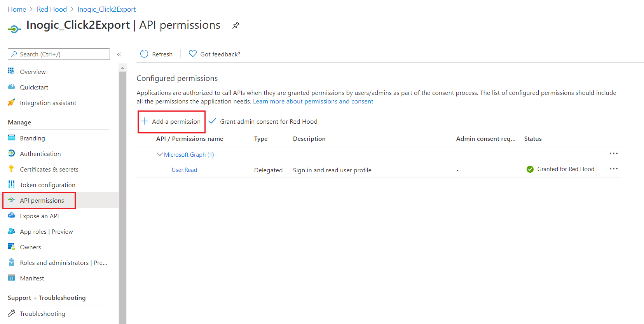
Task: Open ellipsis menu for User.Read row
Action: pyautogui.click(x=614, y=169)
